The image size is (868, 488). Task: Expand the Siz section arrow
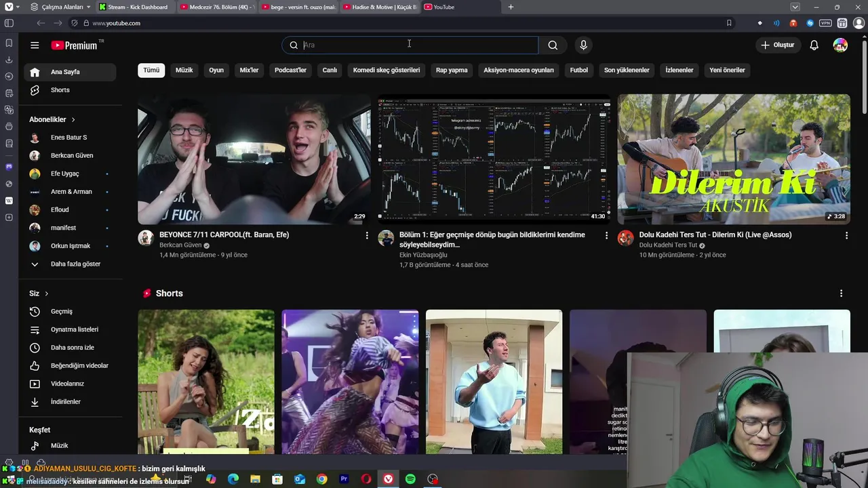tap(47, 293)
